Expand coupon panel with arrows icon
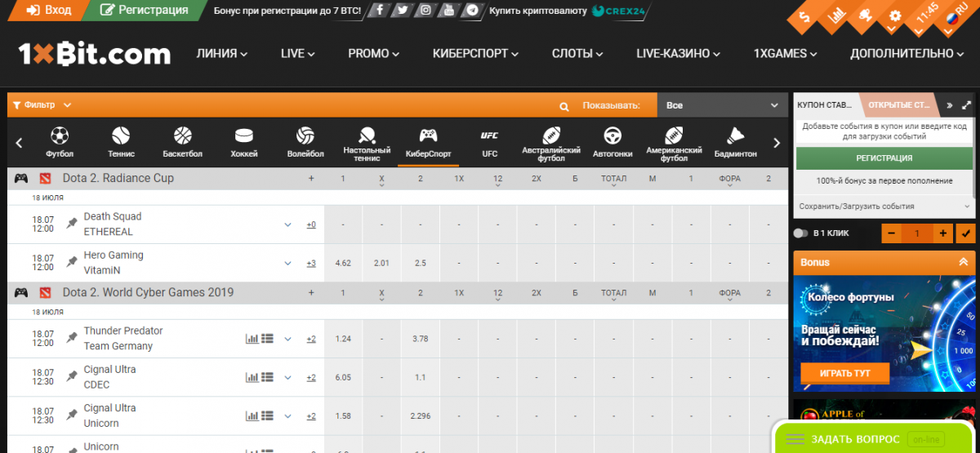980x453 pixels. tap(968, 105)
